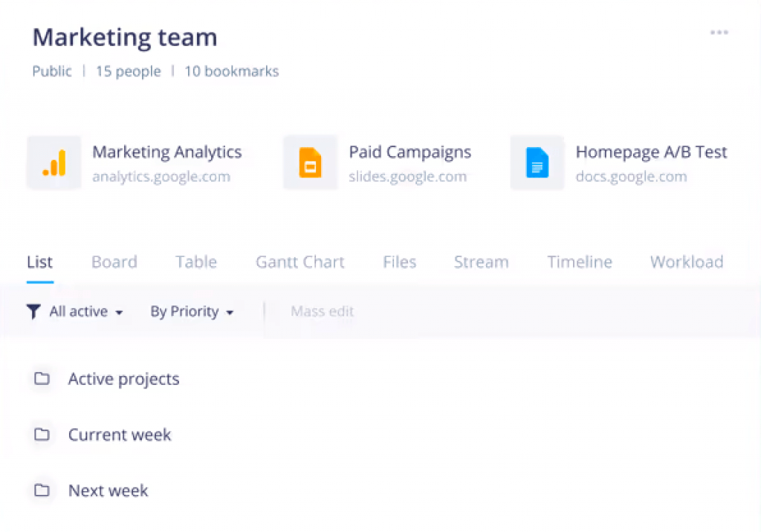761x532 pixels.
Task: Click the Marketing Analytics bar chart icon
Action: click(54, 163)
